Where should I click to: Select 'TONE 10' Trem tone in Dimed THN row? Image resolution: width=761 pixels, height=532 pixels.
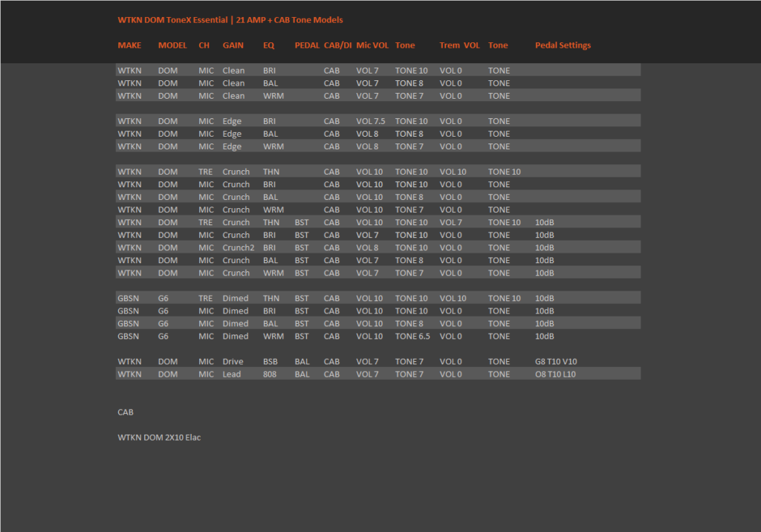(x=505, y=298)
